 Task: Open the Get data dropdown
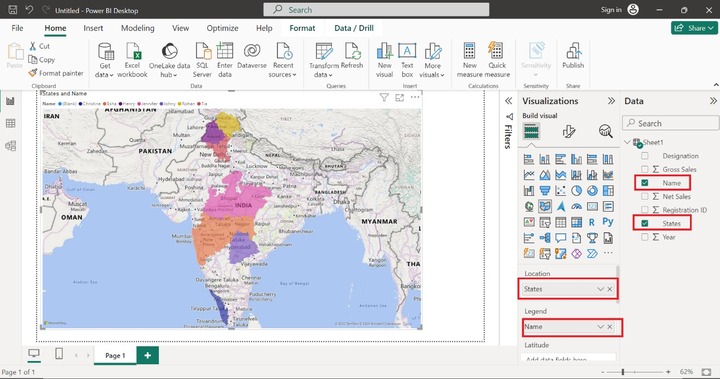point(105,60)
